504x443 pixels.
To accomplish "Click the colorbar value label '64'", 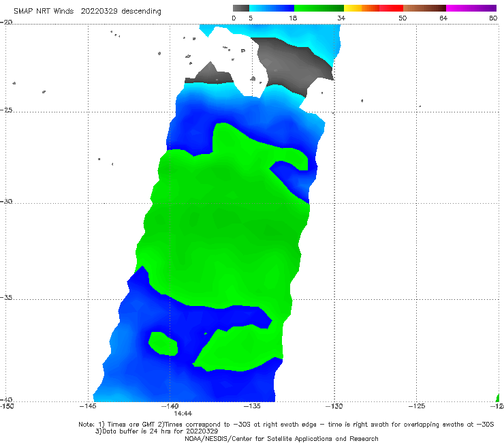I will pos(443,18).
